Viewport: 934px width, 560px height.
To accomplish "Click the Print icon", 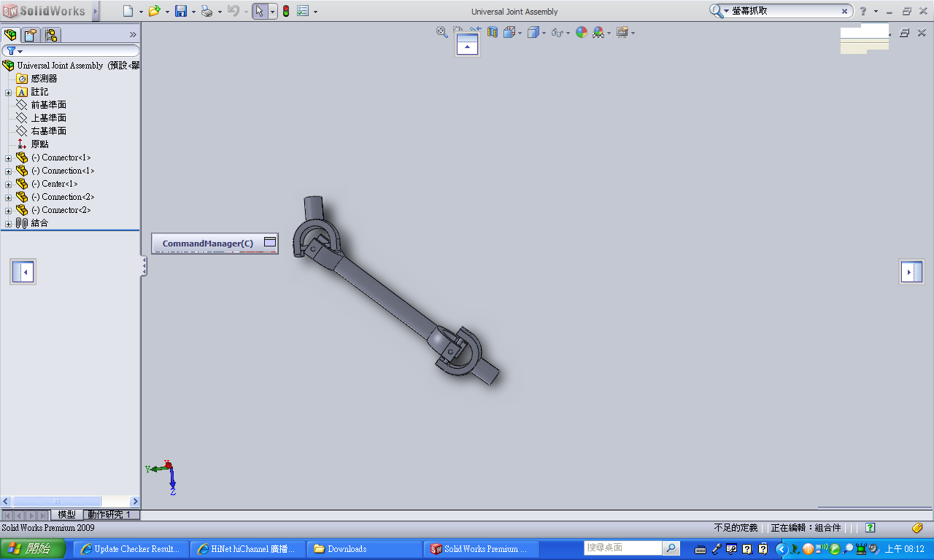I will click(x=207, y=11).
